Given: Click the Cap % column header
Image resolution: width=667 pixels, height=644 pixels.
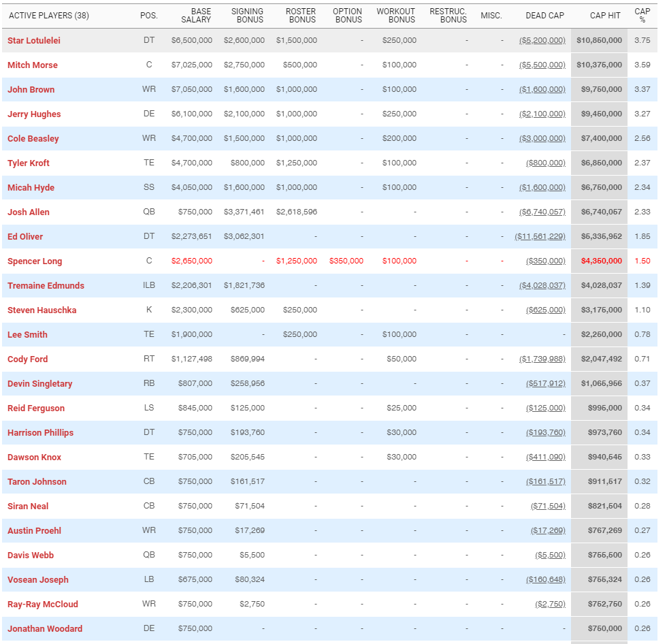Looking at the screenshot, I should (642, 16).
